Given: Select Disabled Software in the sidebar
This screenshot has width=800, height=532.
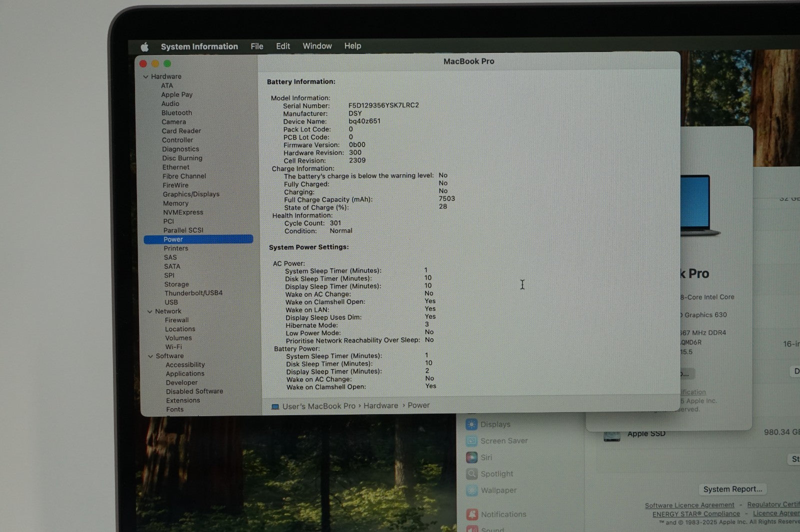Looking at the screenshot, I should (x=194, y=392).
